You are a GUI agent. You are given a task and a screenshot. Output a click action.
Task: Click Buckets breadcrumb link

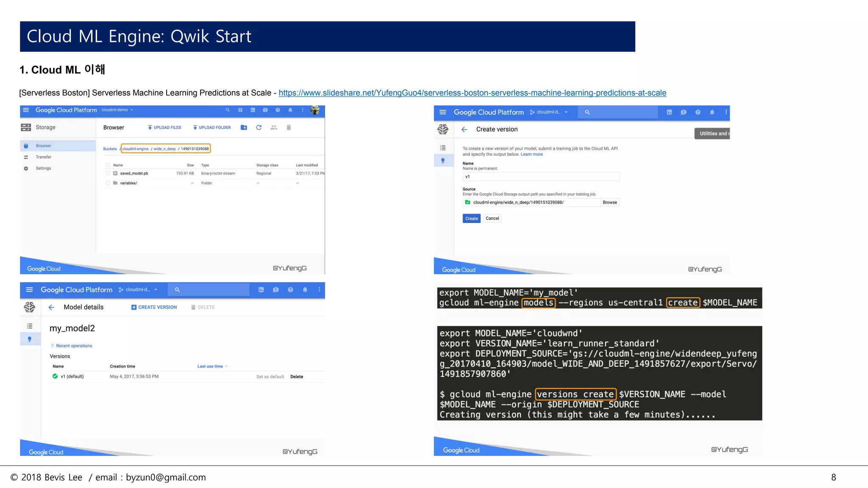(x=110, y=149)
